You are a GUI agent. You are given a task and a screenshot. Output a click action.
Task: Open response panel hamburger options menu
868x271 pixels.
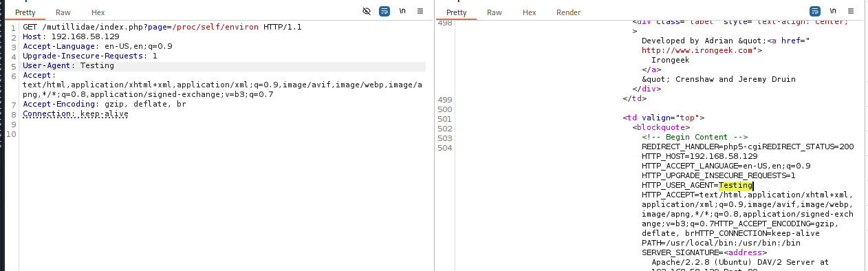[x=850, y=12]
